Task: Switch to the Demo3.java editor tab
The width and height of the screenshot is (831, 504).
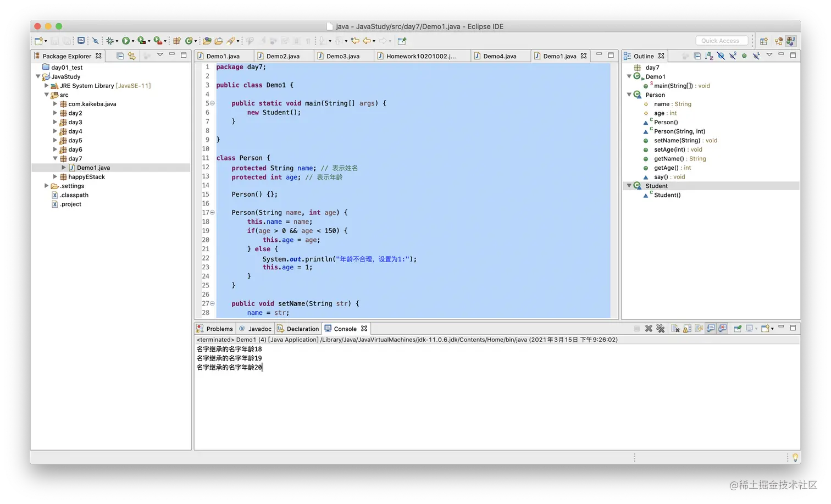Action: pos(343,56)
